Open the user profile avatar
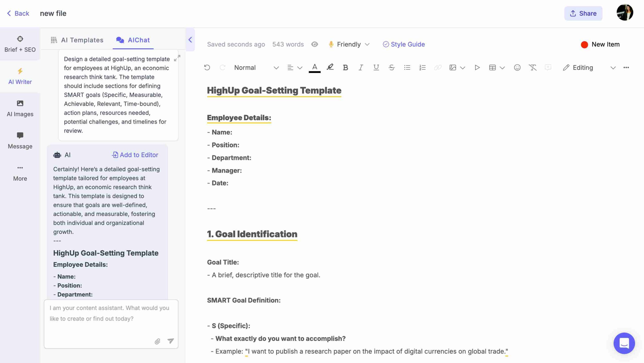This screenshot has width=644, height=363. click(x=625, y=12)
